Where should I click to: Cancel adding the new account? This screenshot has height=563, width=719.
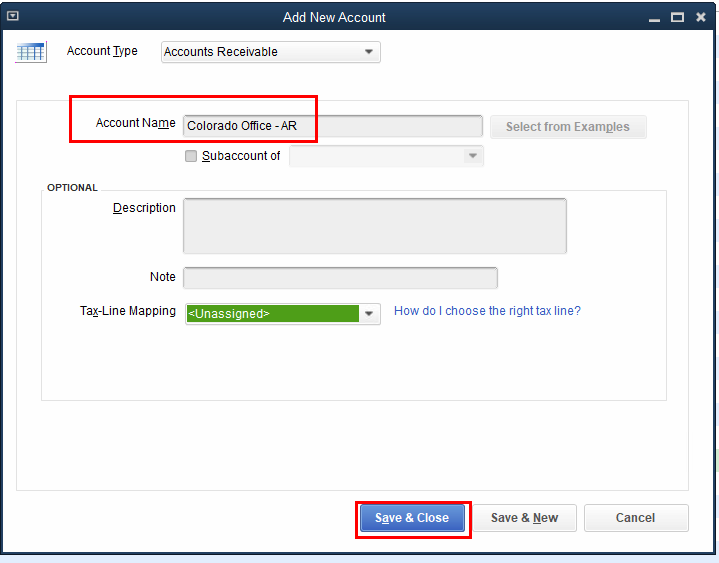pos(636,518)
